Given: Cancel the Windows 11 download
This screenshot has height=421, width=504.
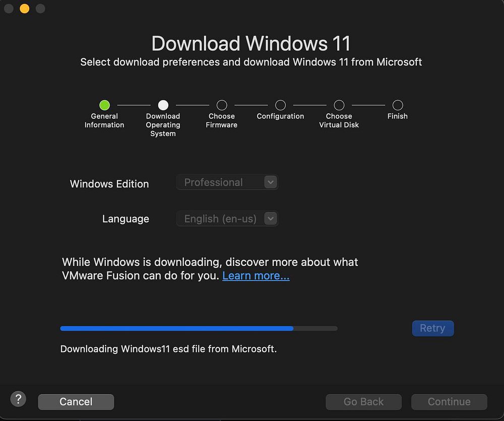Looking at the screenshot, I should point(76,402).
